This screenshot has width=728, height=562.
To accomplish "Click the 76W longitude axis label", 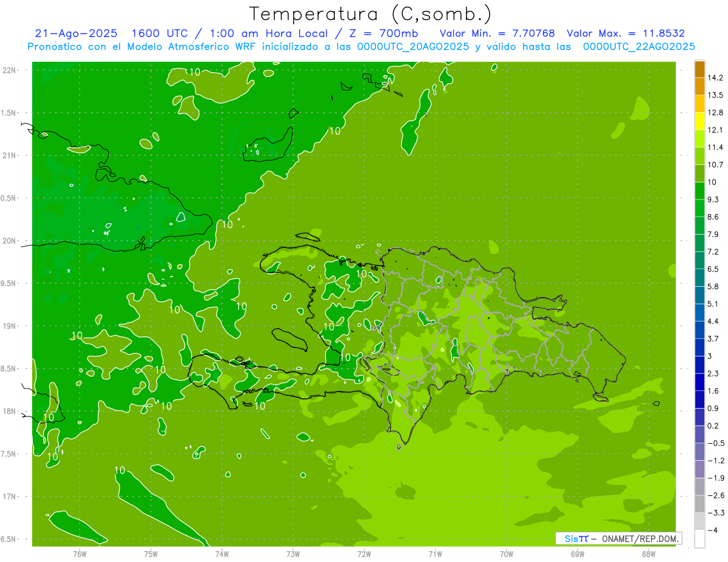I will pos(79,554).
